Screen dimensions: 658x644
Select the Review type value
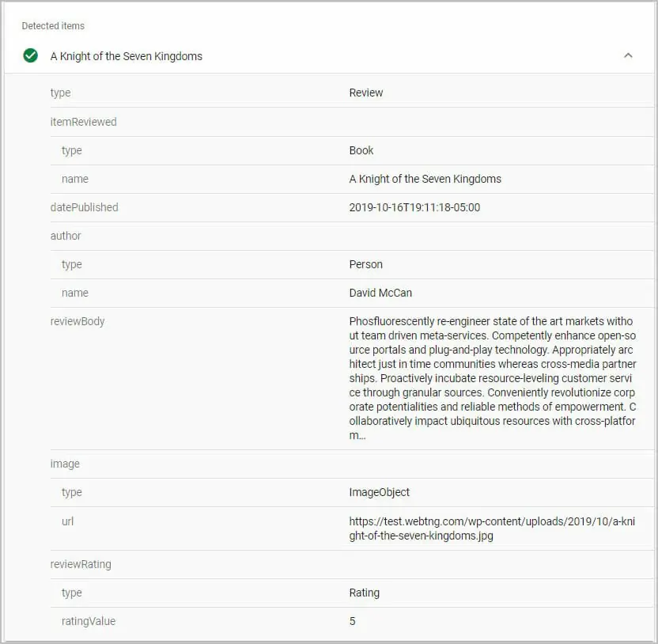(365, 93)
